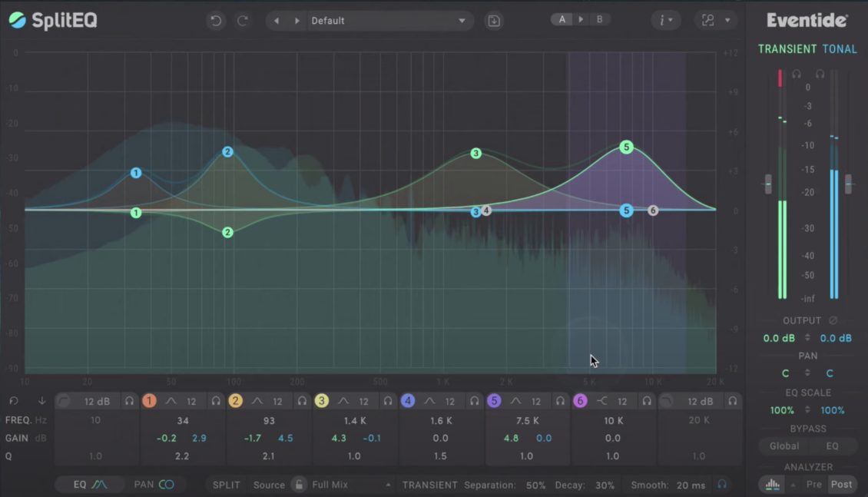868x497 pixels.
Task: Solo transient split headphone in bottom bar
Action: [722, 484]
